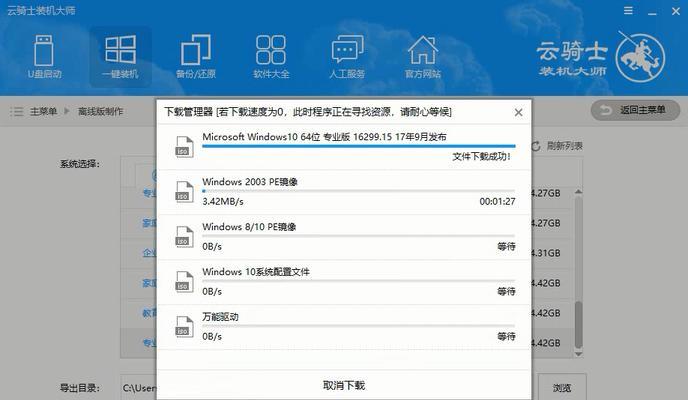Open 人工服务 chat support
Viewport: 688px width, 400px height.
pyautogui.click(x=347, y=57)
